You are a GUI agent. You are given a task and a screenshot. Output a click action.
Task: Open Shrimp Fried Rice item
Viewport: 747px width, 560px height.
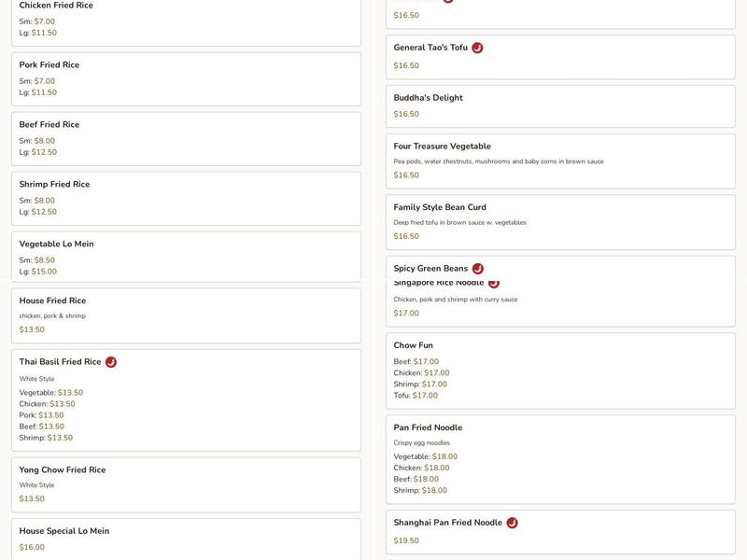pyautogui.click(x=186, y=198)
